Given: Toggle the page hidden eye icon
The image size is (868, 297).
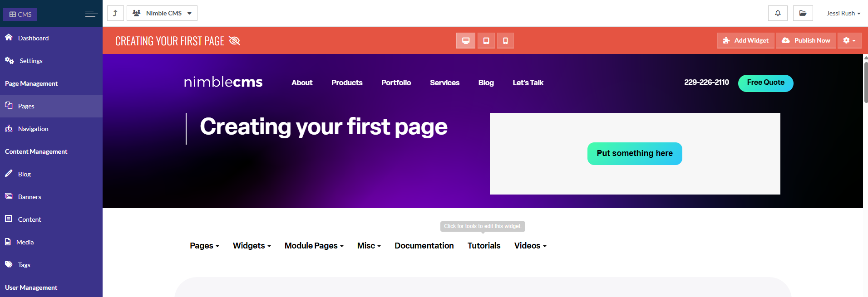Looking at the screenshot, I should point(234,41).
